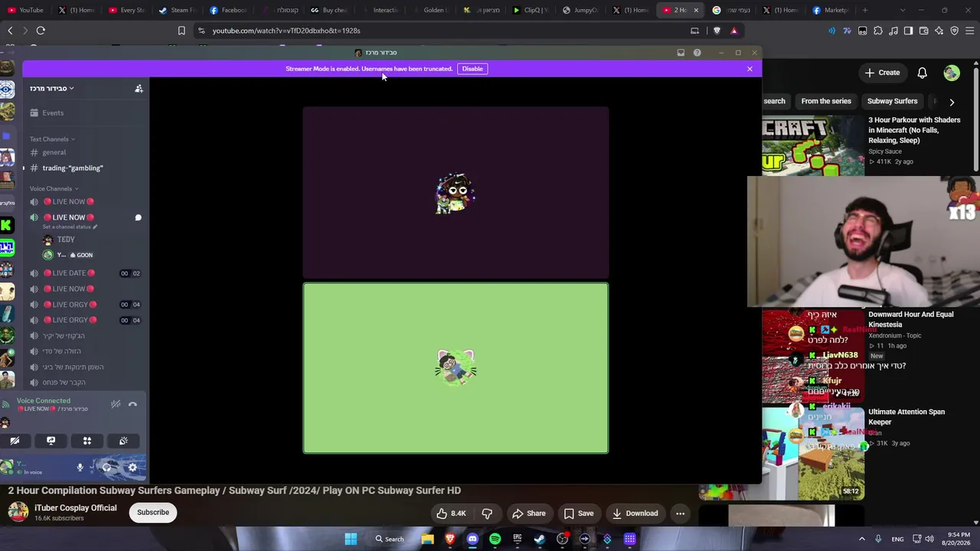Open Spotify from the taskbar

click(x=495, y=539)
